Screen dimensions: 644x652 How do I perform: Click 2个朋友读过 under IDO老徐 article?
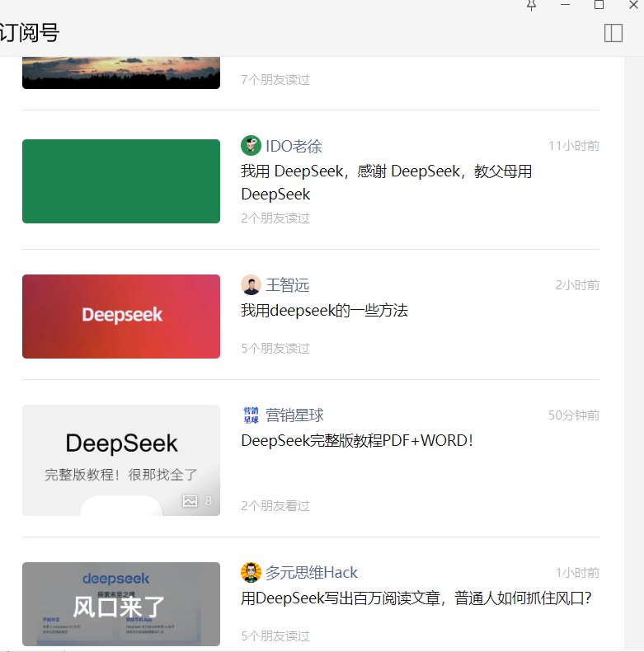(x=275, y=218)
